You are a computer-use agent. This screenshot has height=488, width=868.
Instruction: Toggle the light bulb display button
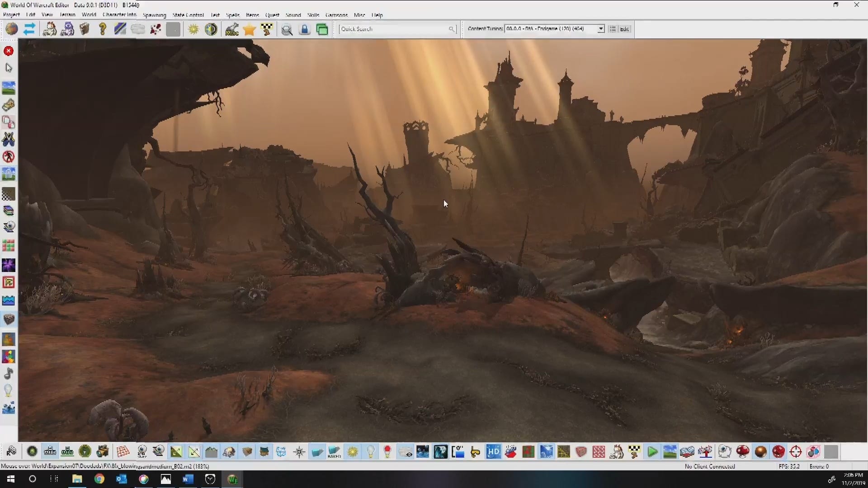370,451
